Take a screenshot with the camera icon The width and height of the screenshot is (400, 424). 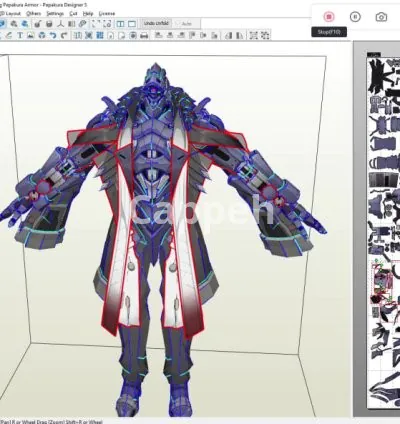coord(381,17)
